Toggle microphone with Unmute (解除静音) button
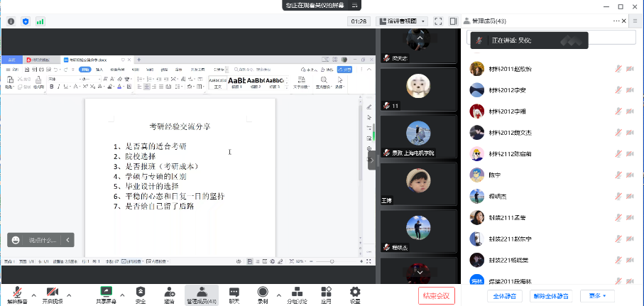Screen dimensions: 644x306 tap(16, 294)
